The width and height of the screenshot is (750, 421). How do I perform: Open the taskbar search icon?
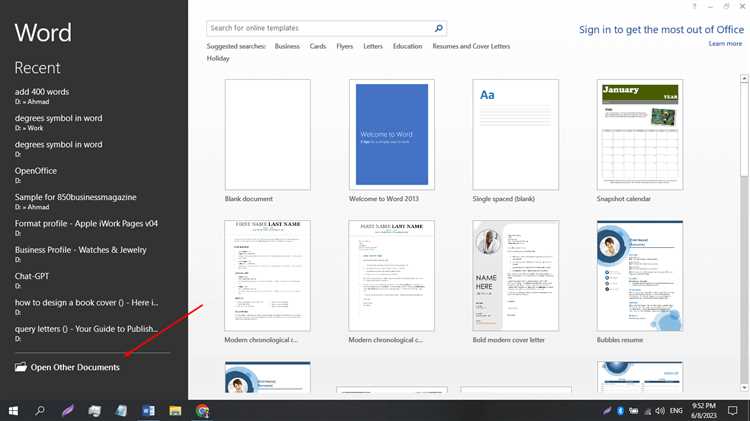(x=40, y=410)
